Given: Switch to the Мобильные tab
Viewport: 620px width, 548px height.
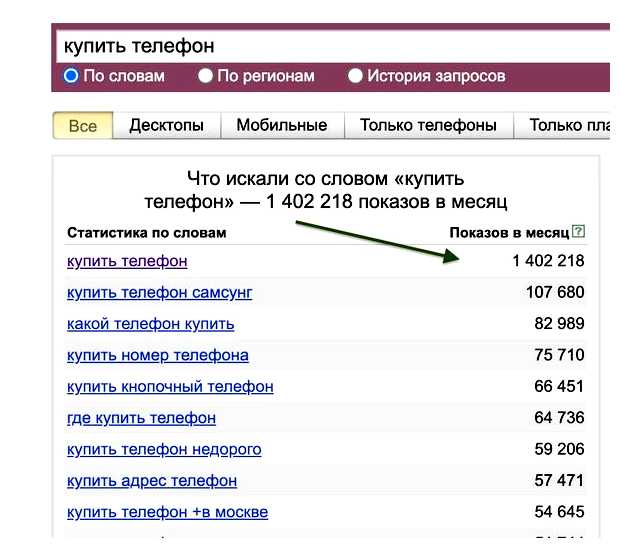Looking at the screenshot, I should 282,126.
